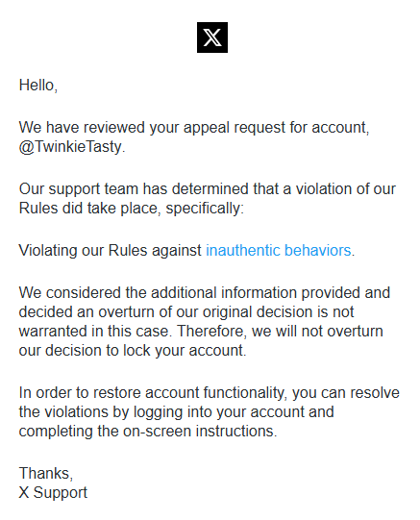Viewport: 420px width, 520px height.
Task: Open the inauthentic behaviors link
Action: (x=279, y=250)
